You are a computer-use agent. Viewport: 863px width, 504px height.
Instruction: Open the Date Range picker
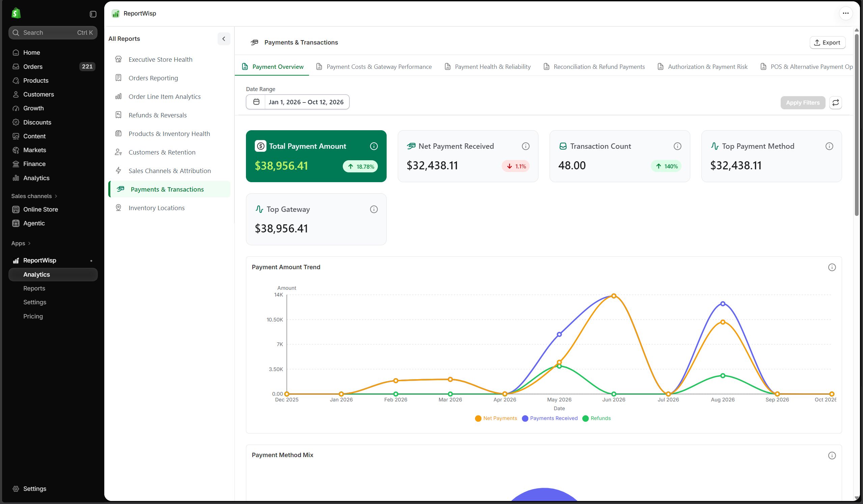(297, 102)
